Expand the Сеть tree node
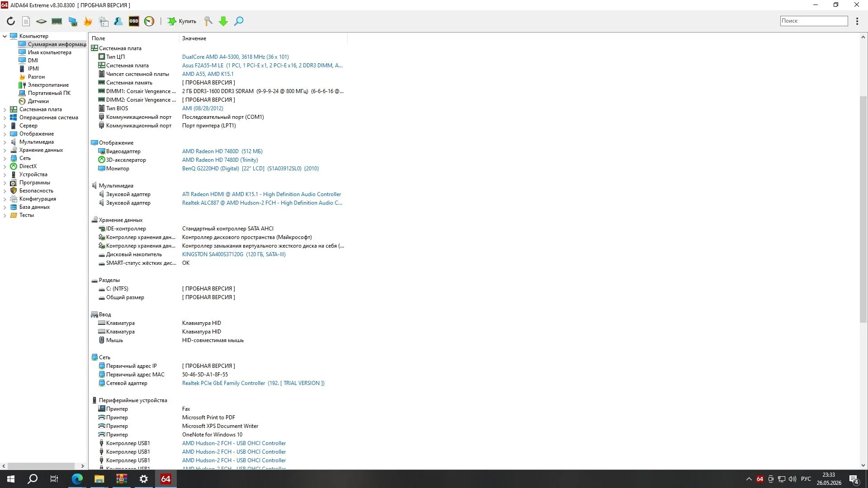This screenshot has height=488, width=868. (x=5, y=158)
